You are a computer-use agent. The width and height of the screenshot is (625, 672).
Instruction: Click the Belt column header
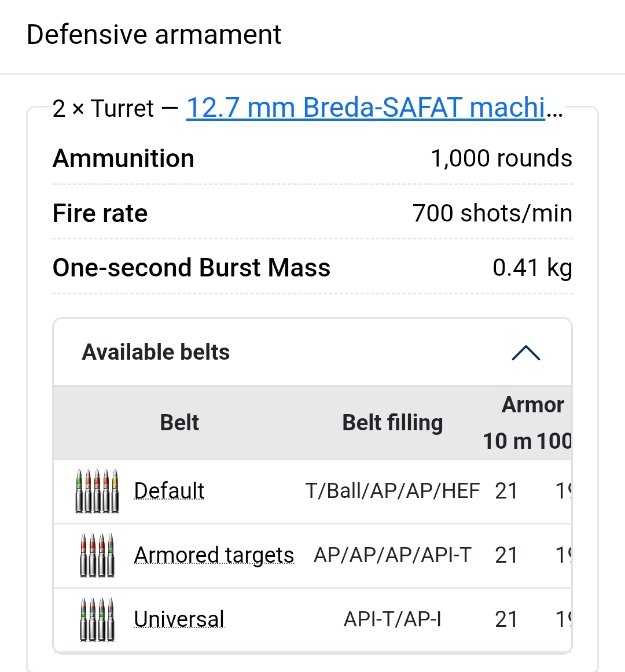coord(179,423)
